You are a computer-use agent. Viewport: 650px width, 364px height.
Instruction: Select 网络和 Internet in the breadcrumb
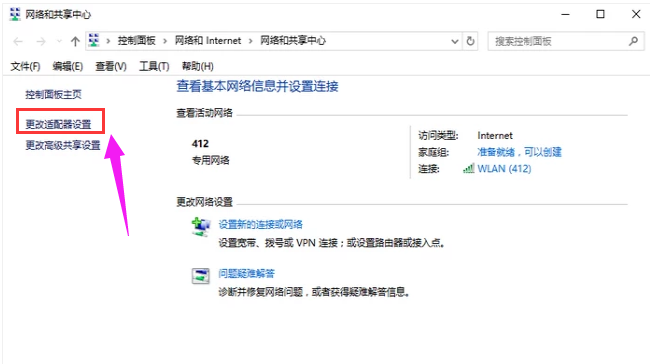pos(208,41)
